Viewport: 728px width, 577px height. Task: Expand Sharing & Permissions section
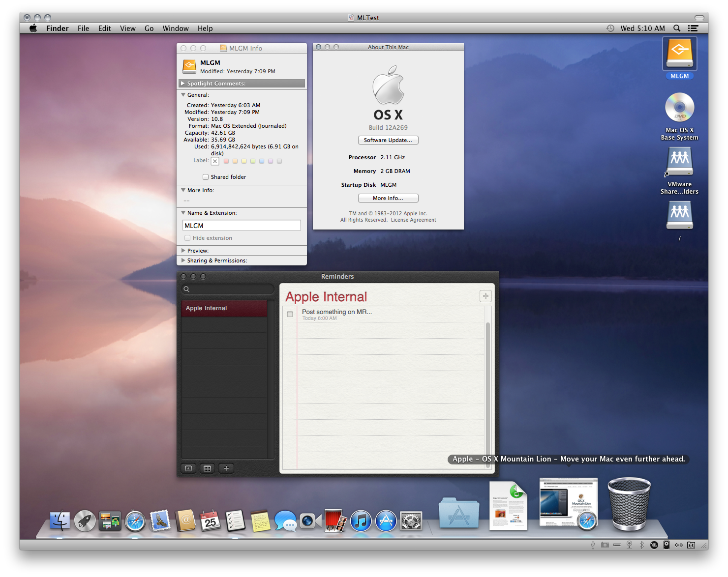pos(183,260)
